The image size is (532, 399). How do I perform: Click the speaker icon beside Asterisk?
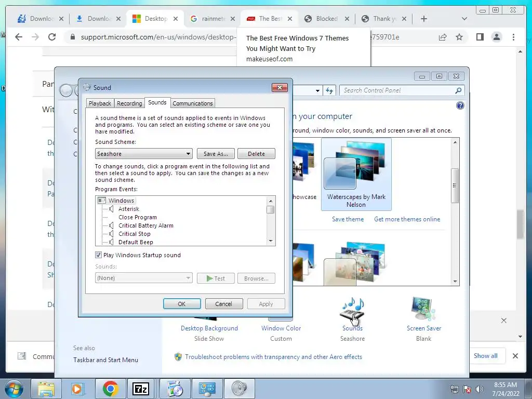(x=111, y=209)
